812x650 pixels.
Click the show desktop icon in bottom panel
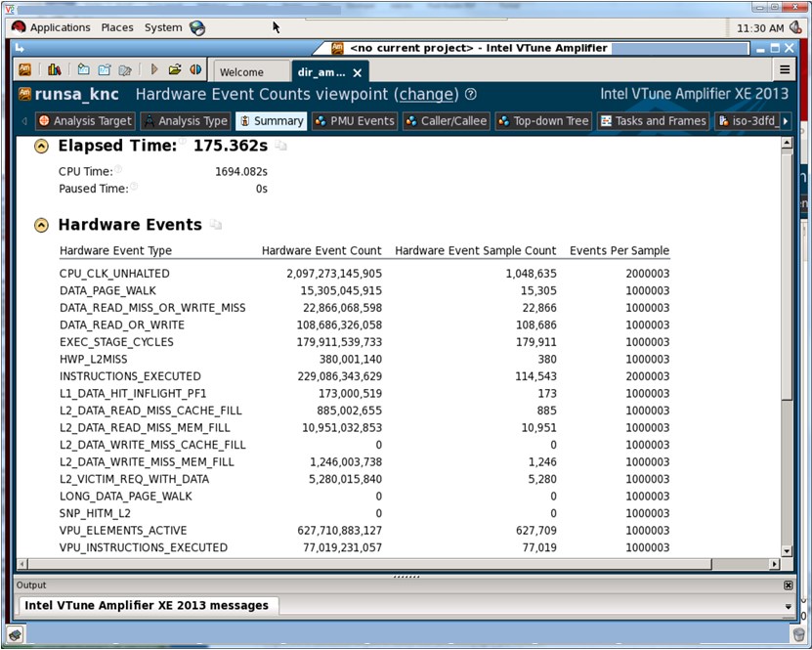(15, 634)
